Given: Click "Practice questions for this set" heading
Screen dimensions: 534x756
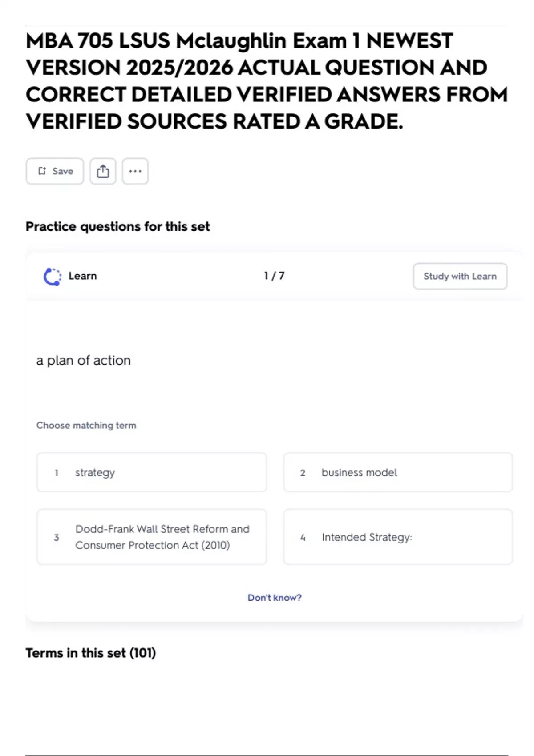Looking at the screenshot, I should coord(117,227).
